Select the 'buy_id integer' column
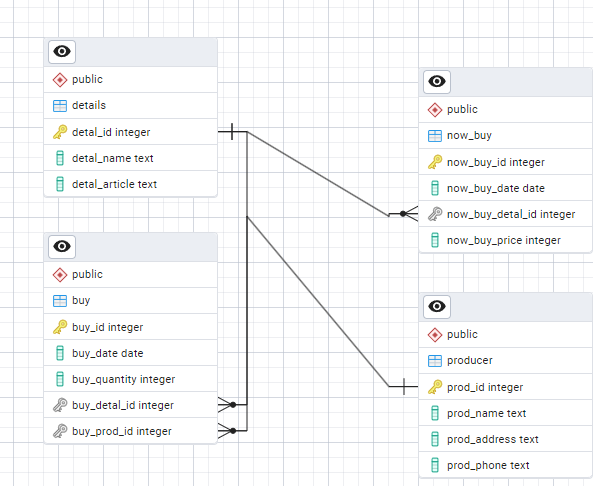Screen dimensions: 593x486 pyautogui.click(x=130, y=327)
